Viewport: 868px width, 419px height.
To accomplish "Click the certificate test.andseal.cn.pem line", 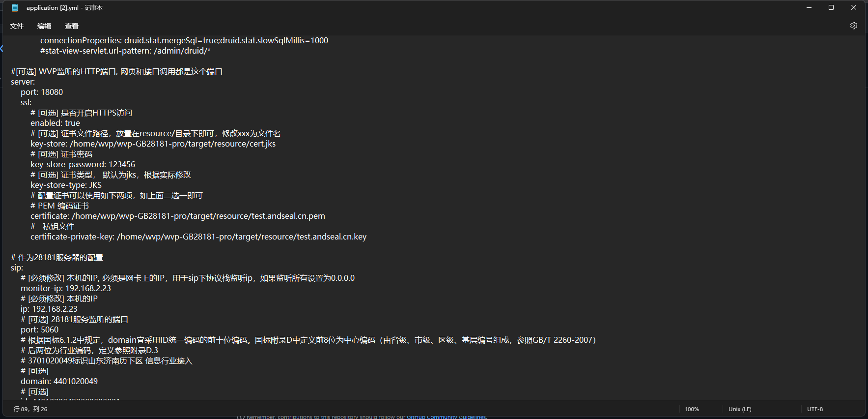I will (x=178, y=216).
